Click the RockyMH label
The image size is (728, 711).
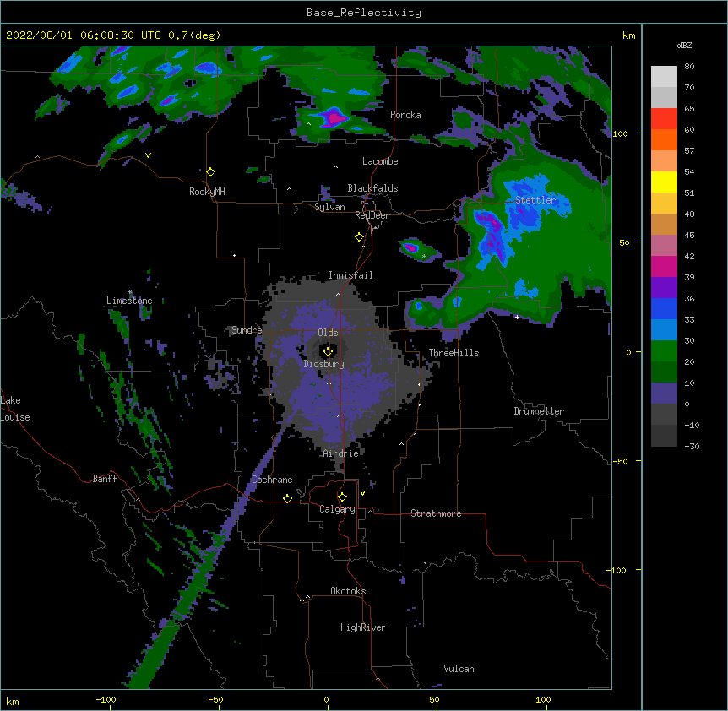(x=207, y=192)
